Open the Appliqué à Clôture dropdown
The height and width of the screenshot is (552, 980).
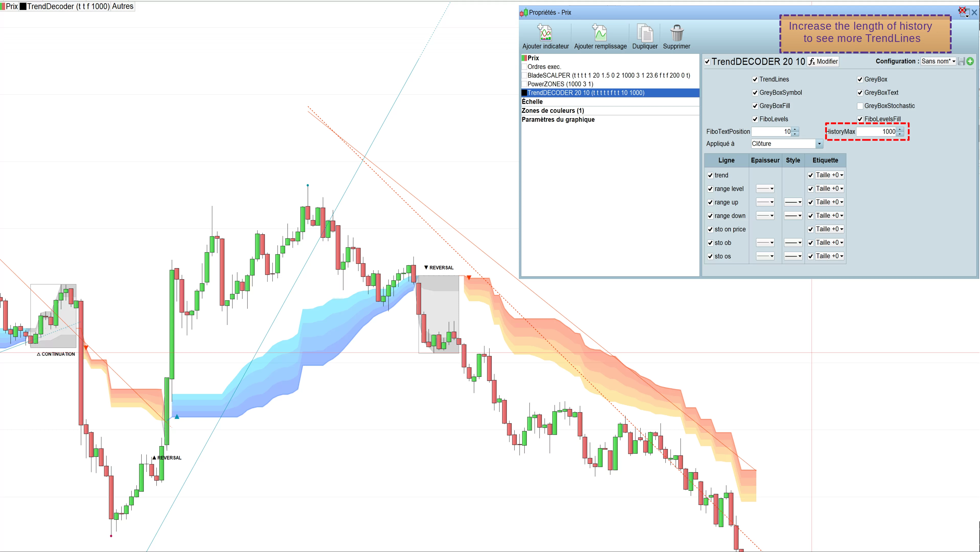(787, 144)
